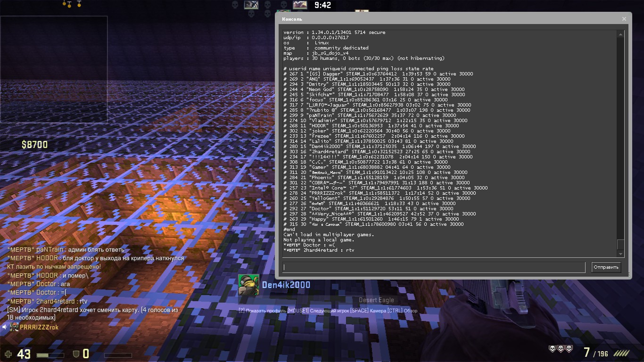Click the console scrollbar thumb
Screen dimensions: 644x362
pyautogui.click(x=620, y=245)
